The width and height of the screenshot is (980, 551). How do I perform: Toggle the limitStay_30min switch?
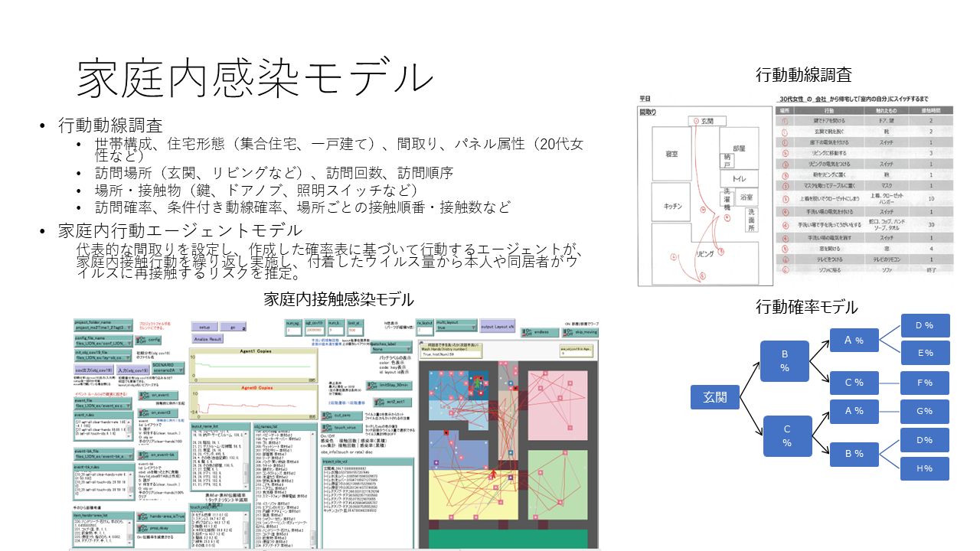click(x=389, y=385)
